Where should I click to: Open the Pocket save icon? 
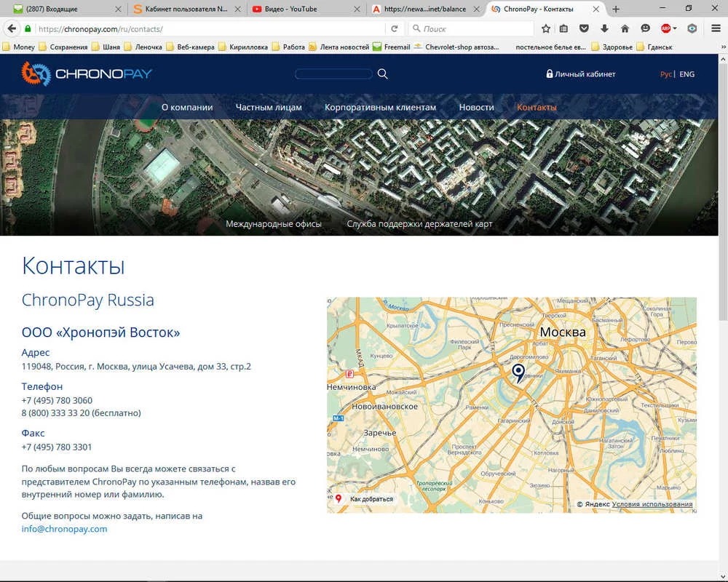pos(585,29)
